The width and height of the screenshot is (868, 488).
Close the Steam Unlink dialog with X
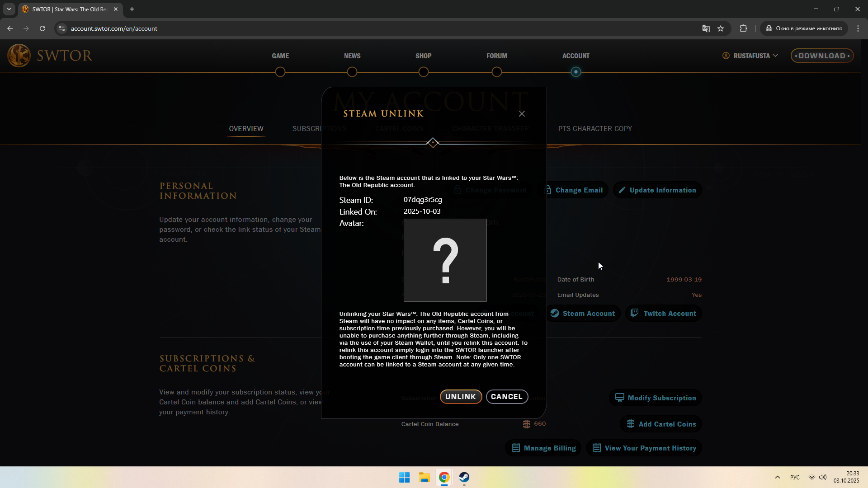tap(522, 114)
